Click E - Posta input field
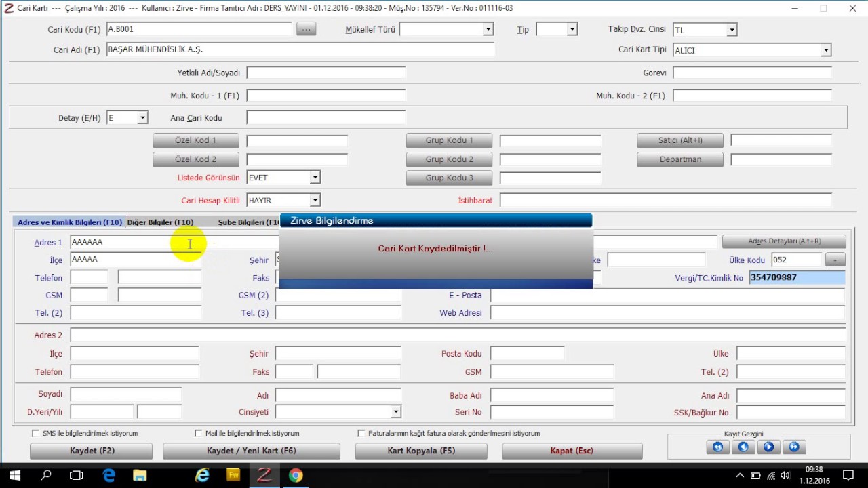This screenshot has height=488, width=868. pyautogui.click(x=667, y=296)
